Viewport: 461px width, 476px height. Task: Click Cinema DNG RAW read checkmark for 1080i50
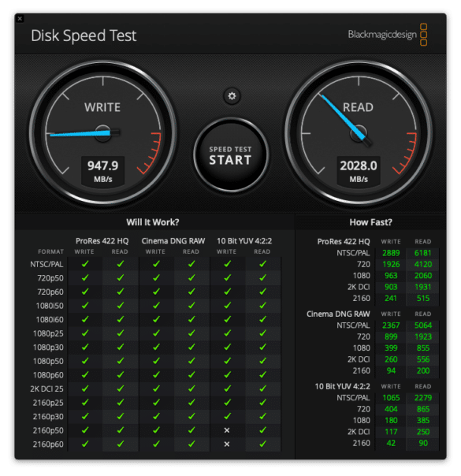point(191,305)
